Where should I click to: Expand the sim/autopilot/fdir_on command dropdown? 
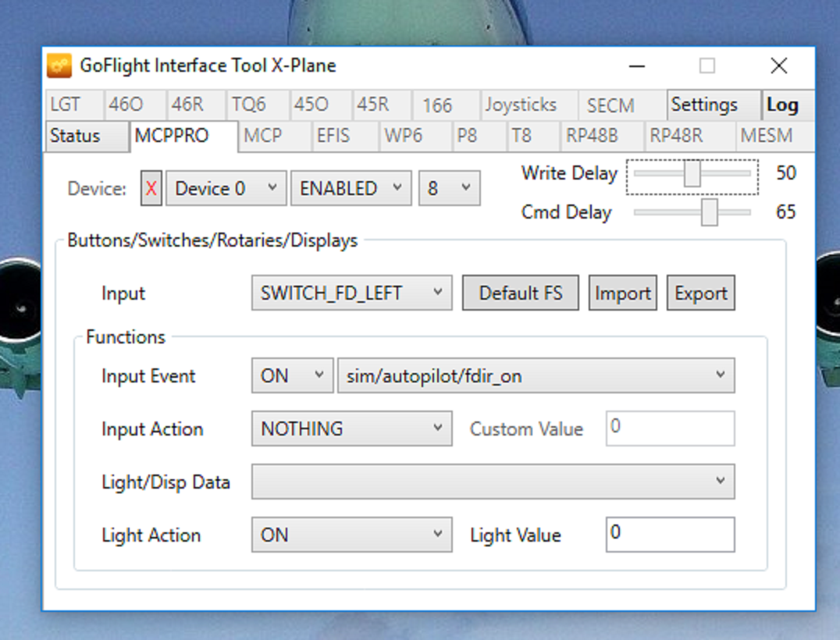pyautogui.click(x=536, y=376)
